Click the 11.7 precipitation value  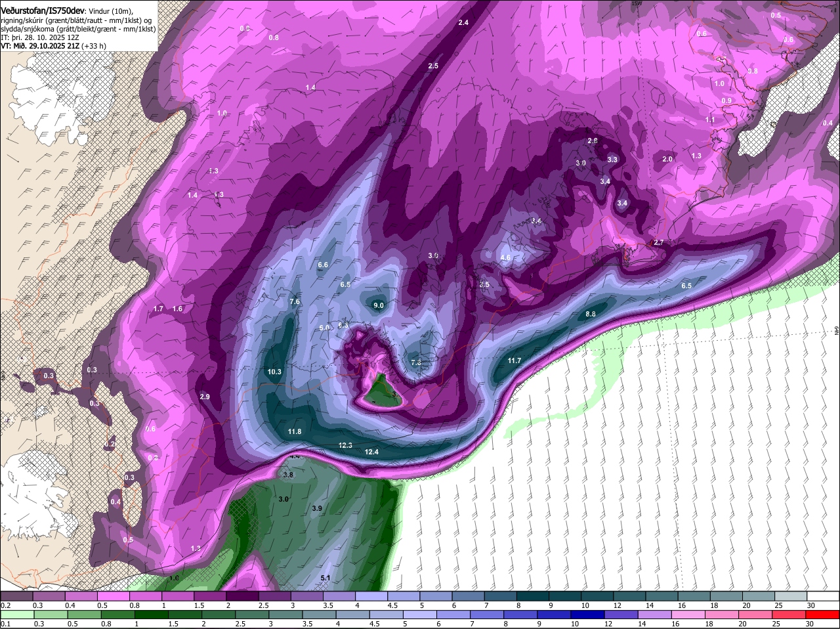click(x=514, y=360)
